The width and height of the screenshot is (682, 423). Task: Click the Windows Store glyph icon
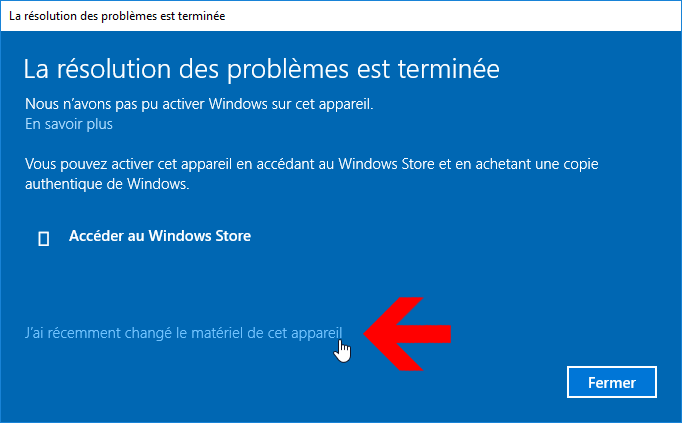pos(43,239)
